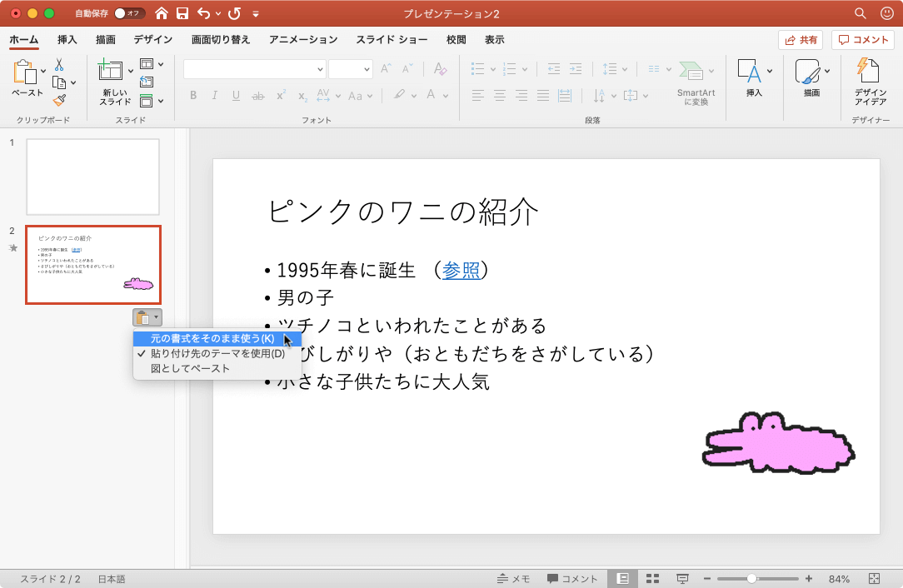
Task: Click the Home icon in title bar
Action: point(162,13)
